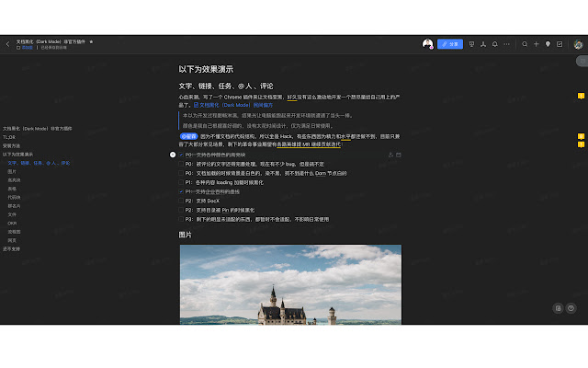Start presentation mode from header icon
Image resolution: width=588 pixels, height=368 pixels.
pos(471,44)
